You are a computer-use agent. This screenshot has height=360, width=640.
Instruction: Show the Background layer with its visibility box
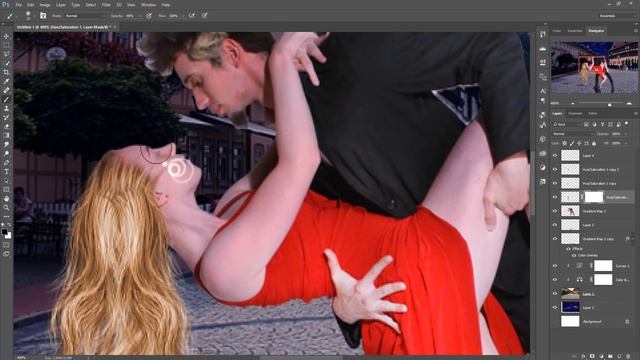pyautogui.click(x=555, y=322)
